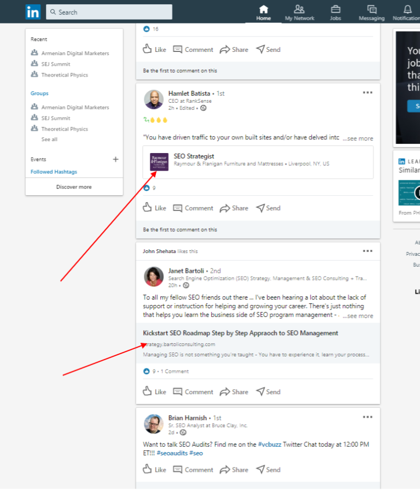This screenshot has height=504, width=420.
Task: Share Janet Bartoli's post
Action: point(234,392)
